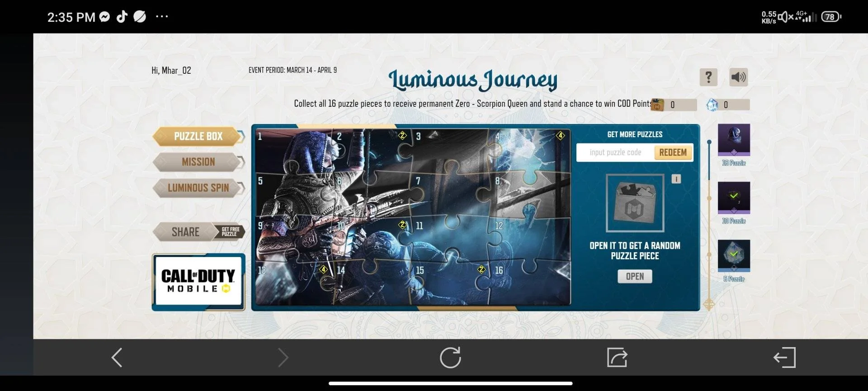Screen dimensions: 868x391
Task: Open the share page icon in toolbar
Action: (617, 358)
